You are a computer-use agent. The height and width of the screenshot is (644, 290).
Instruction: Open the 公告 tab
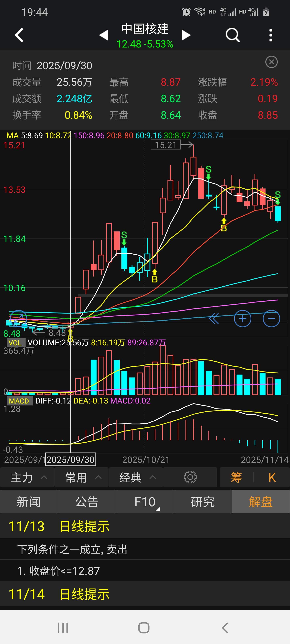[x=87, y=502]
